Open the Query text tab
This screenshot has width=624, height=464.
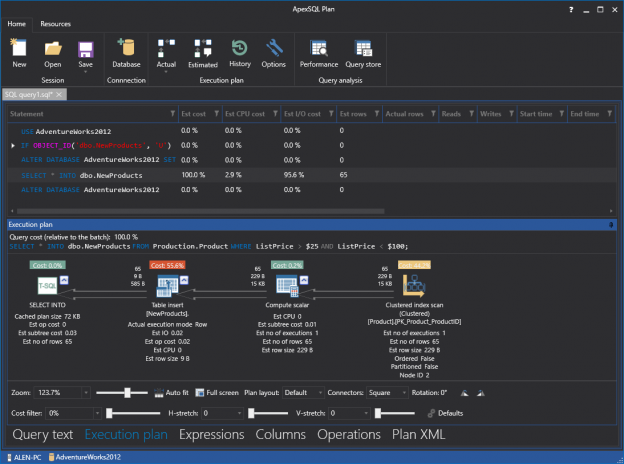tap(43, 435)
